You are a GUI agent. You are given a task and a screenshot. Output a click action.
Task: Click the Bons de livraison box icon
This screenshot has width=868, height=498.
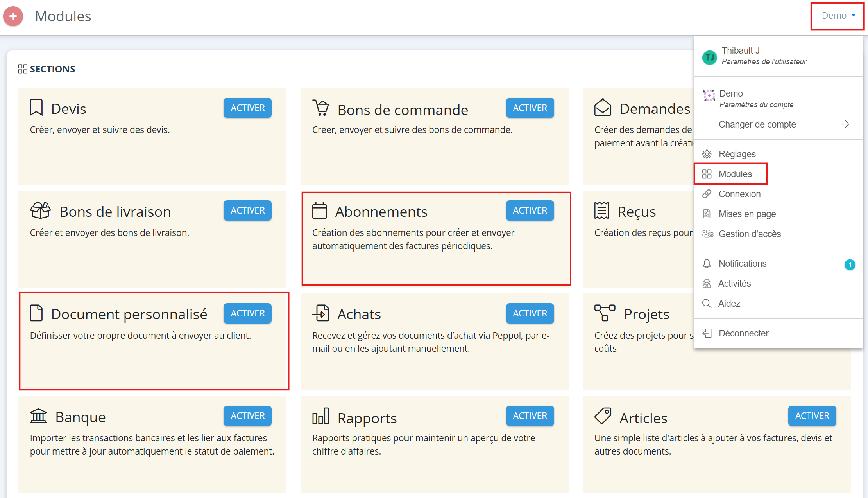(41, 210)
